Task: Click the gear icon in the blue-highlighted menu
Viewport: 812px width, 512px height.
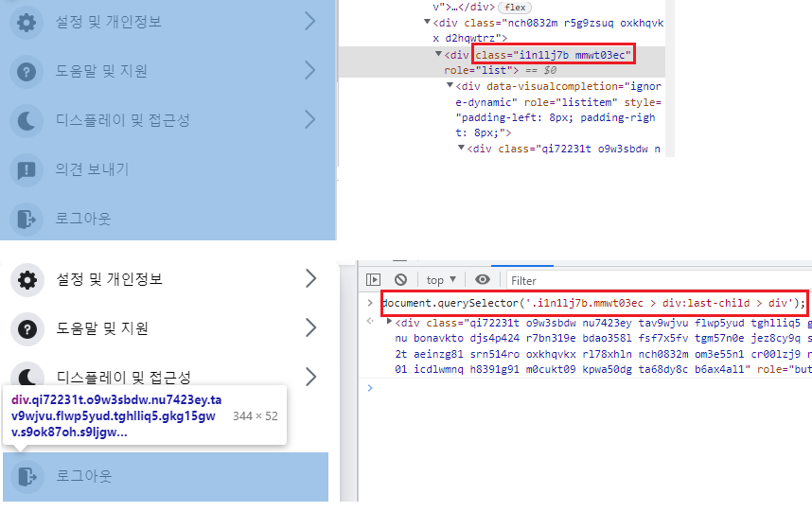Action: [x=26, y=22]
